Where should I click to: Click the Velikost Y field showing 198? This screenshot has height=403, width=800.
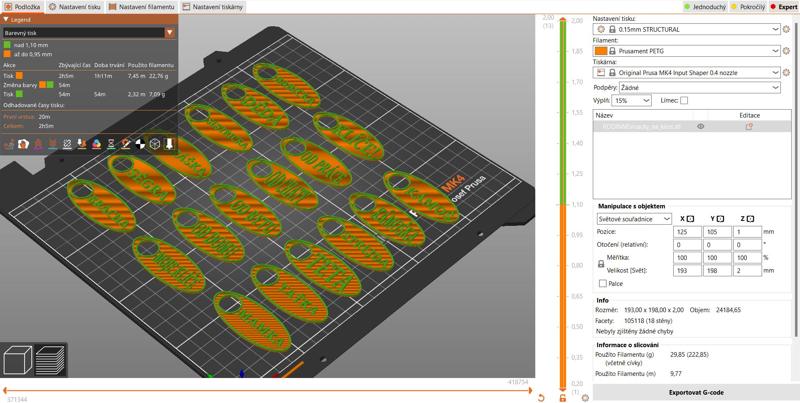tap(717, 271)
